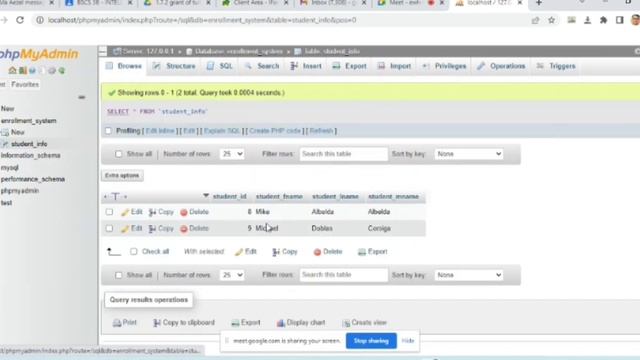Open the Structure tab
Image resolution: width=640 pixels, height=360 pixels.
pos(174,66)
